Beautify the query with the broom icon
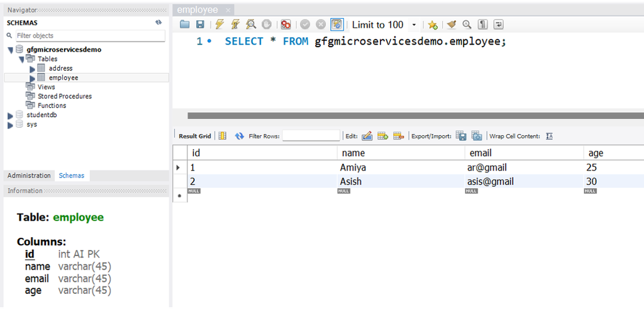Image resolution: width=644 pixels, height=309 pixels. tap(452, 25)
